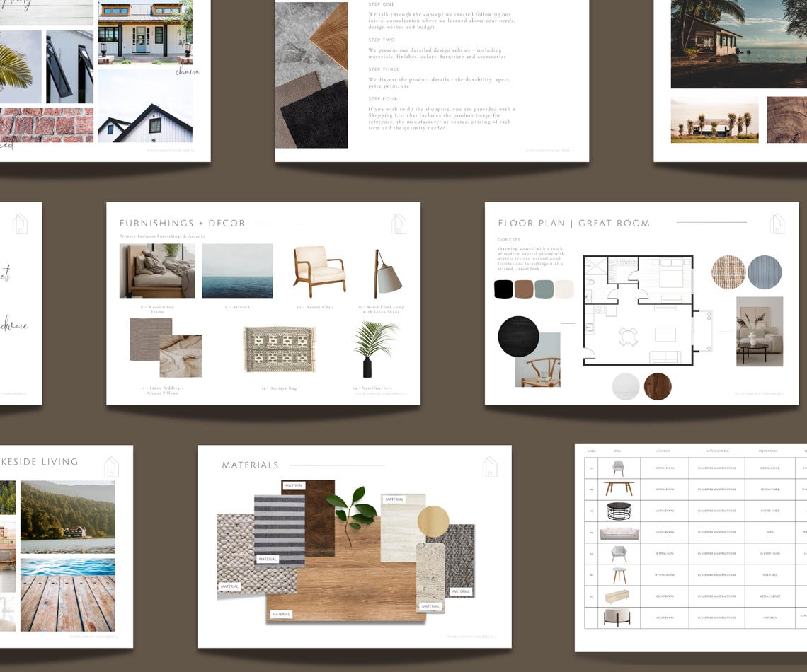Select the dining chair icon in the furniture table

[619, 468]
